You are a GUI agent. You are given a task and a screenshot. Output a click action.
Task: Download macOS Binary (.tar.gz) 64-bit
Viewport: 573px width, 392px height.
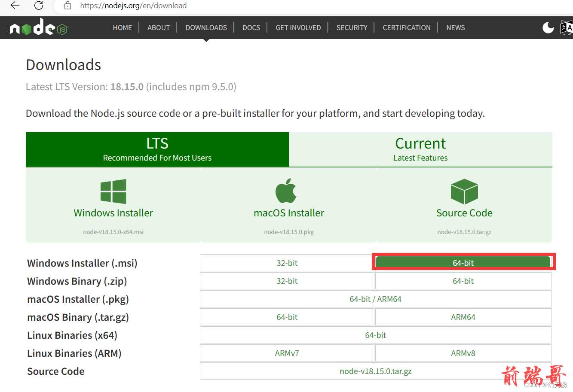point(287,317)
